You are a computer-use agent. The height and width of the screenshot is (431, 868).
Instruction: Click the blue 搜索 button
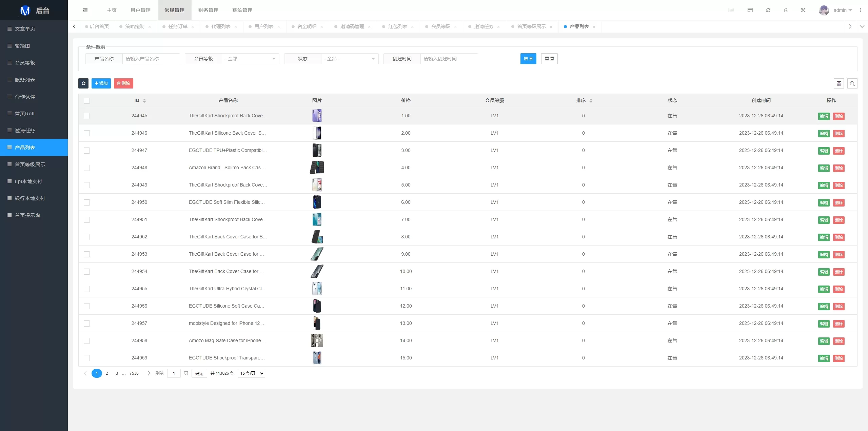(528, 59)
